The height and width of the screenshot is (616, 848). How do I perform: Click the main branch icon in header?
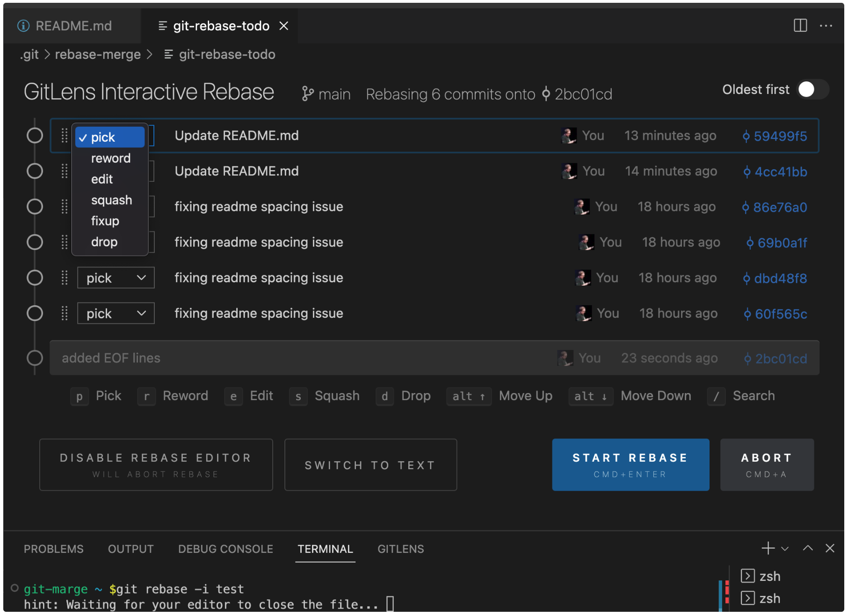[307, 94]
